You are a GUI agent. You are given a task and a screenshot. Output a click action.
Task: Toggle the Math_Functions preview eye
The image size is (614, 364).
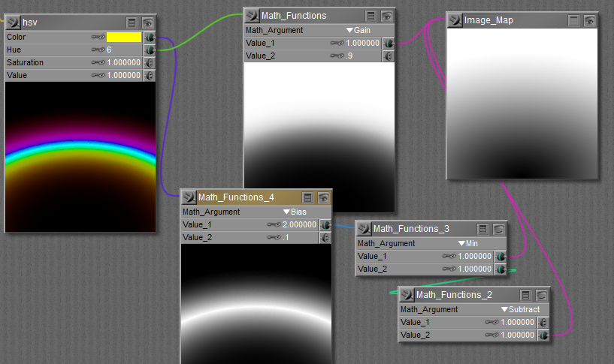(387, 16)
